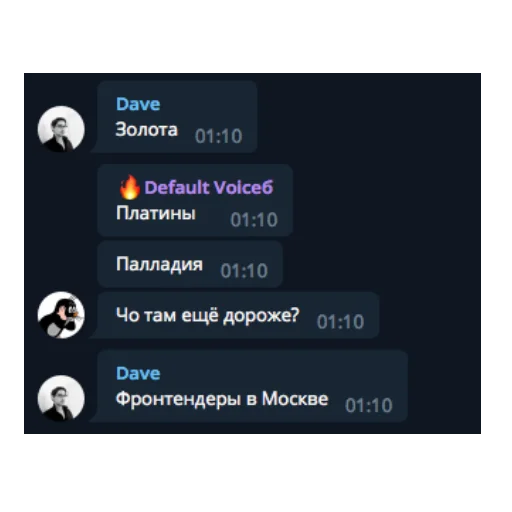Click the fire emoji before Default Voice6

(x=130, y=187)
